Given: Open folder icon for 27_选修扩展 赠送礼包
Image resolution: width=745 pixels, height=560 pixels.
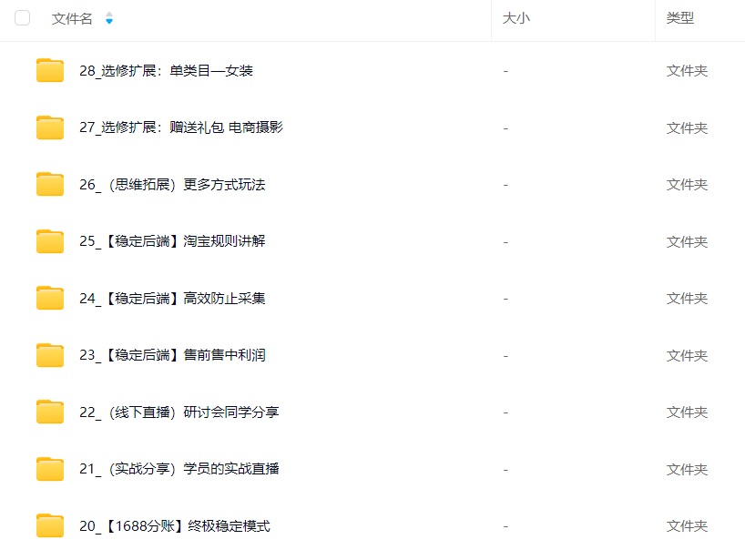Looking at the screenshot, I should click(x=50, y=127).
